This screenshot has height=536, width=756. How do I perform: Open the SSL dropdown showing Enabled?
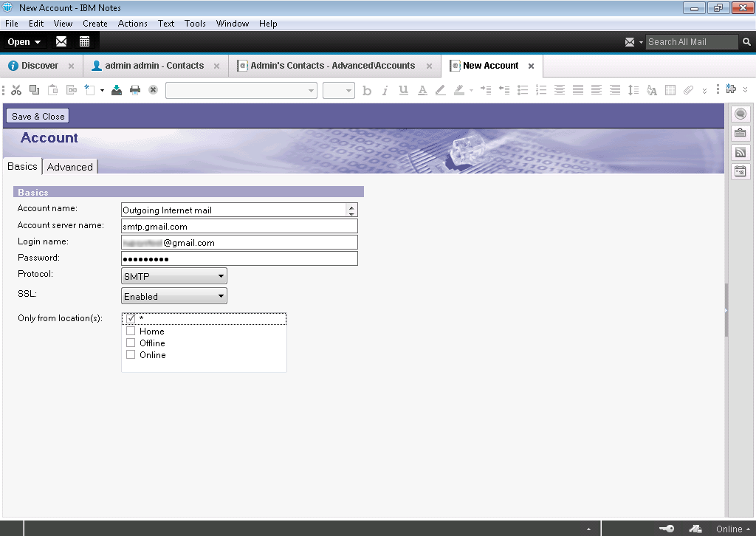point(174,296)
